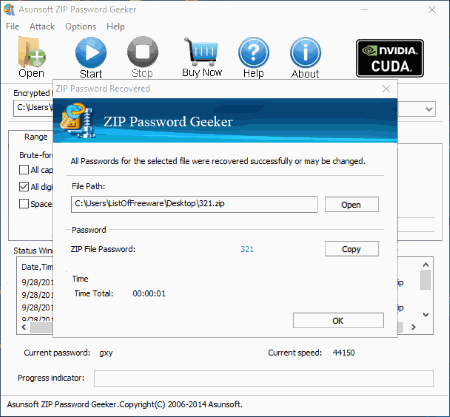The height and width of the screenshot is (417, 450).
Task: Close the Asunsoft main window
Action: pyautogui.click(x=432, y=10)
